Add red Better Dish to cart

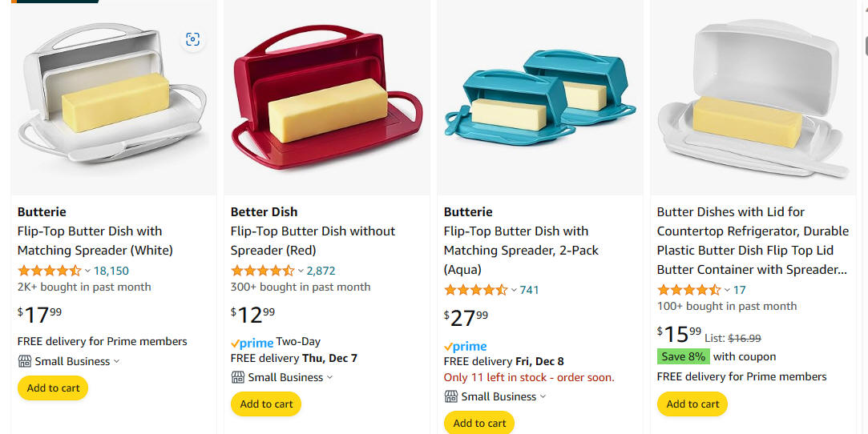tap(266, 404)
